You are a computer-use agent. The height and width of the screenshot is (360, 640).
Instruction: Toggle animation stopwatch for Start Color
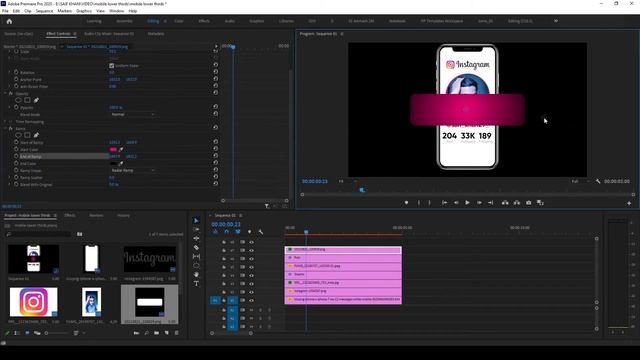[16, 149]
